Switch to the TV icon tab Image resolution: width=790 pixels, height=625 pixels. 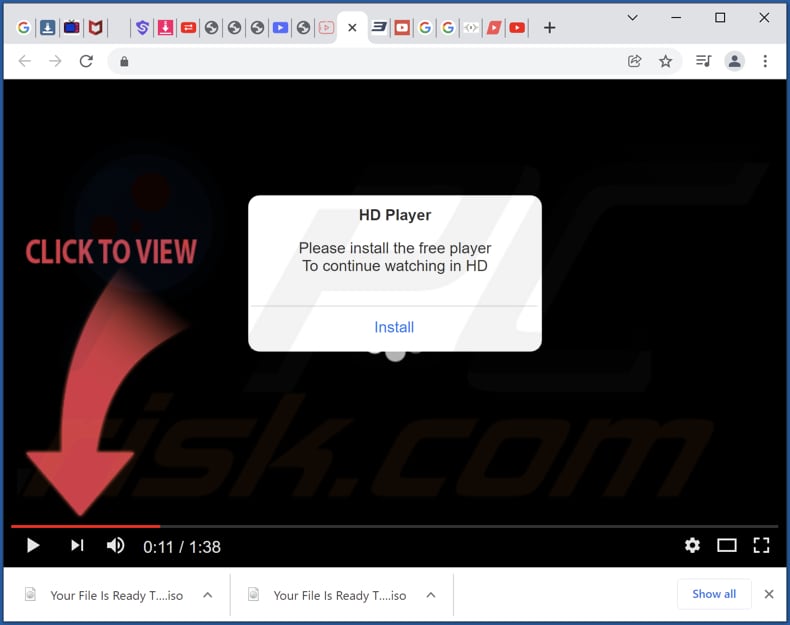(x=72, y=28)
